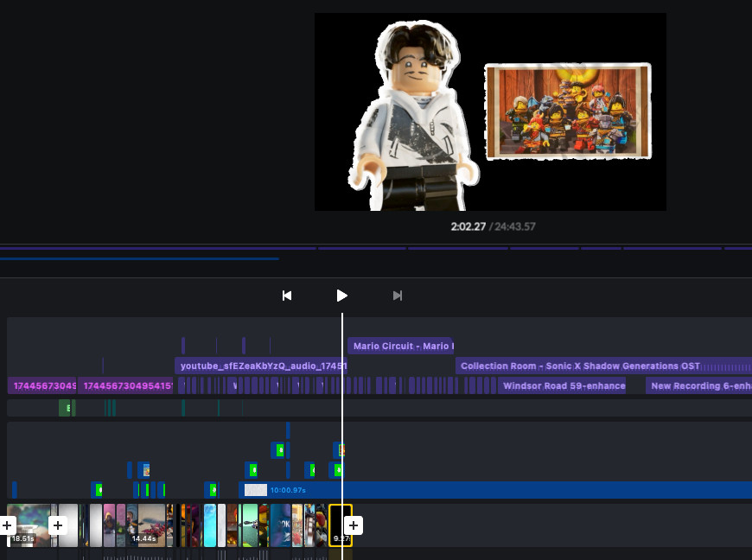This screenshot has height=560, width=752.
Task: Click plus button after the 18.61s scene
Action: pos(58,525)
